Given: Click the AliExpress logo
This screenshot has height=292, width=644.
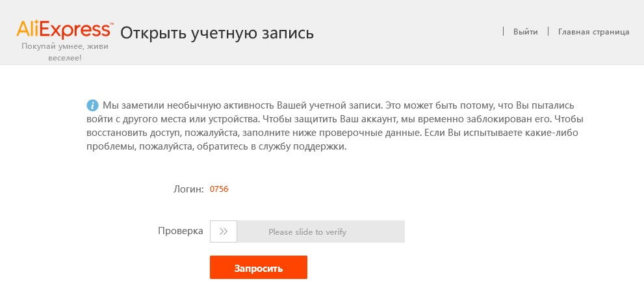Looking at the screenshot, I should click(64, 30).
